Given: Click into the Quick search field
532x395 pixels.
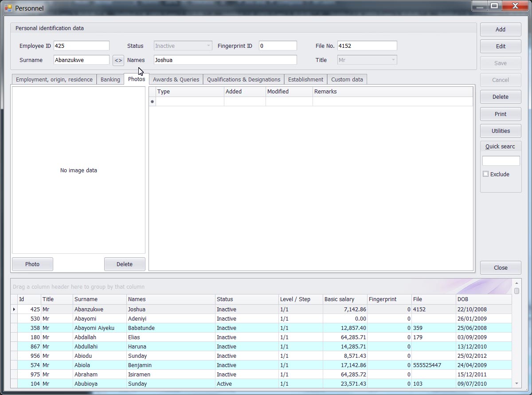Looking at the screenshot, I should click(x=501, y=161).
